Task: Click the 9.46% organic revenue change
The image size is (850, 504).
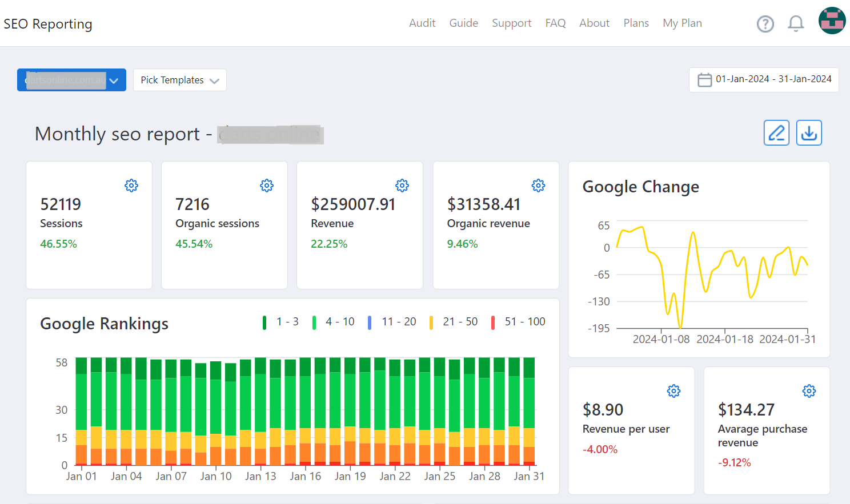Action: pos(462,244)
